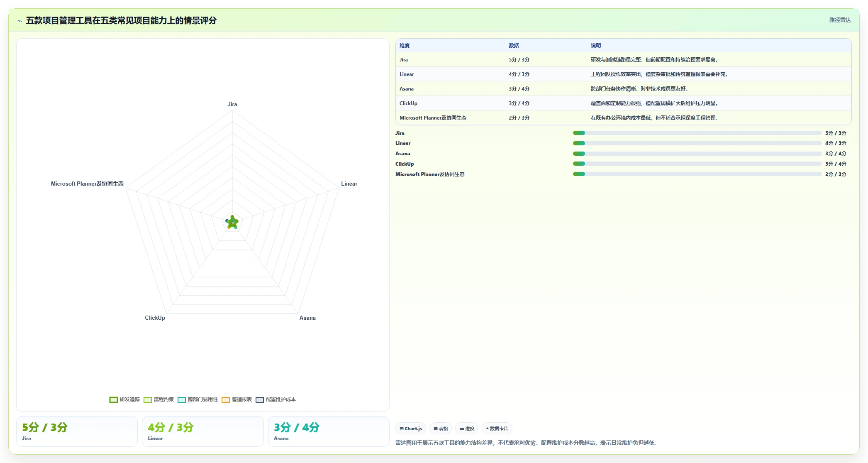The width and height of the screenshot is (868, 463).
Task: Toggle the 管理报表 legend dataset
Action: 237,399
